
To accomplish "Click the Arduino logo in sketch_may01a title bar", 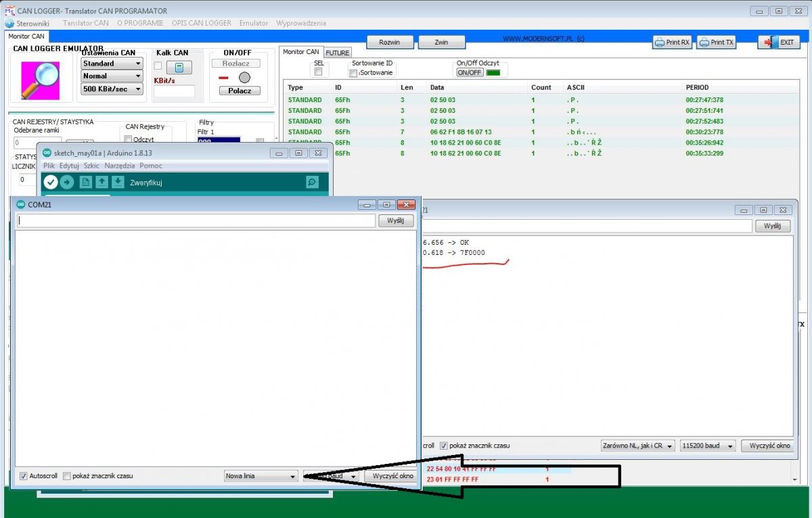I will click(x=47, y=153).
